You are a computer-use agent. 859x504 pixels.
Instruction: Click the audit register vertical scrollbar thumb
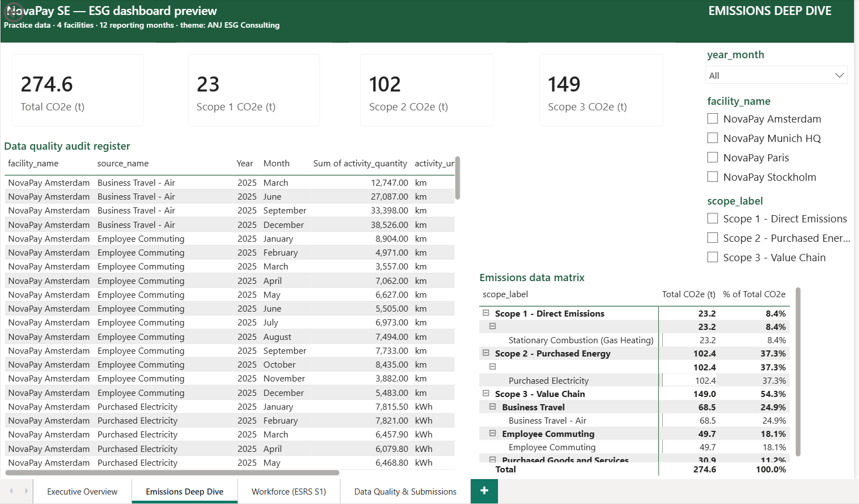(458, 178)
